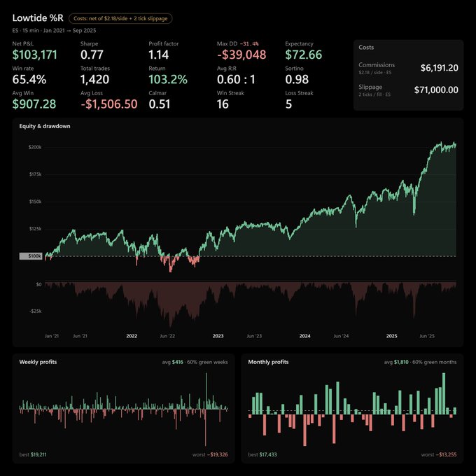476x476 pixels.
Task: Click the 2025 x-axis label
Action: pos(391,336)
